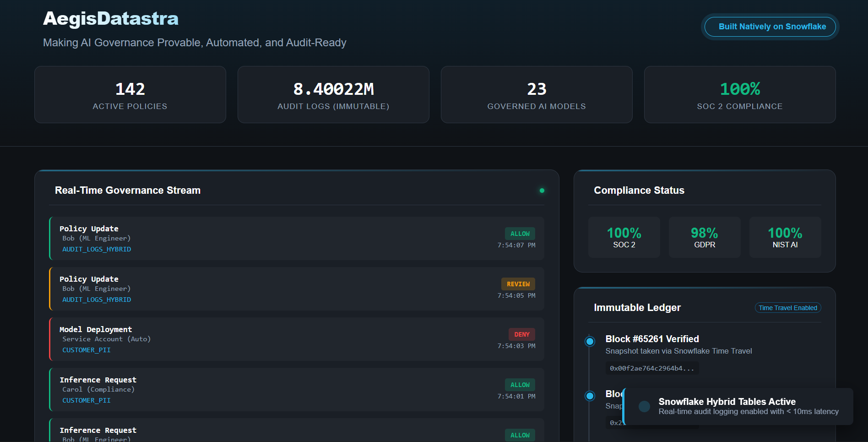This screenshot has width=868, height=442.
Task: Select the verified block marker for Block #65261
Action: (x=590, y=341)
